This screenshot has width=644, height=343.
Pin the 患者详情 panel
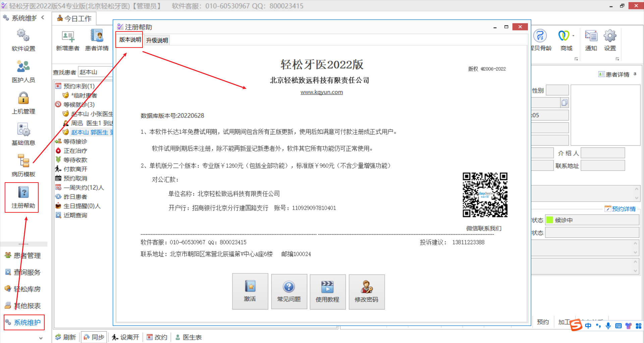(x=635, y=74)
